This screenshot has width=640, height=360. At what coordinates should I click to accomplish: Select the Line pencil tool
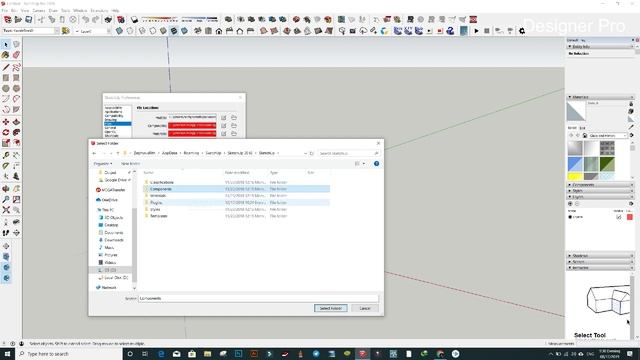pyautogui.click(x=6, y=67)
